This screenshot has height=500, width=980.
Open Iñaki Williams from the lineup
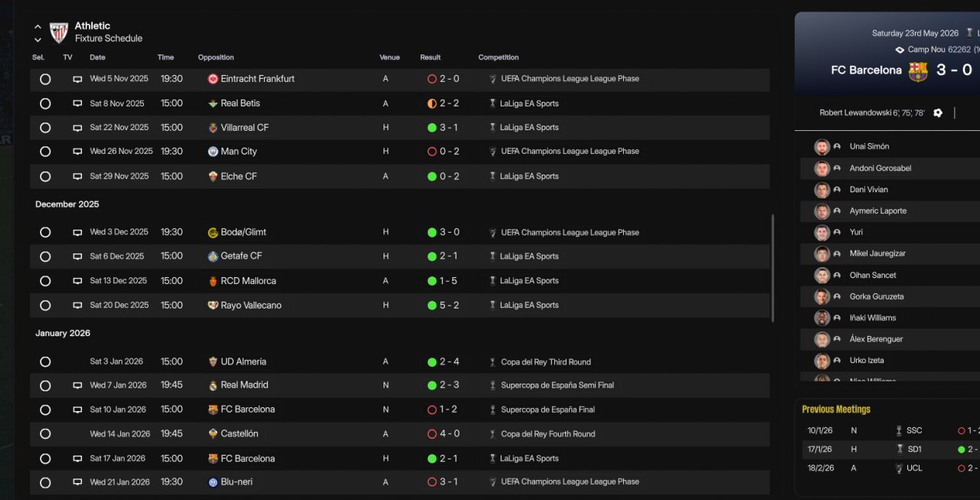(873, 318)
